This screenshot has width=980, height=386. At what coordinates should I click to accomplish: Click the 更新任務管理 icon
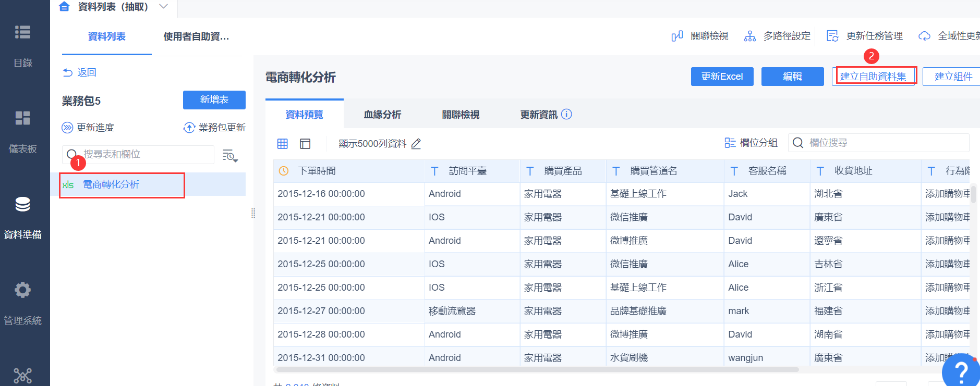[x=832, y=36]
